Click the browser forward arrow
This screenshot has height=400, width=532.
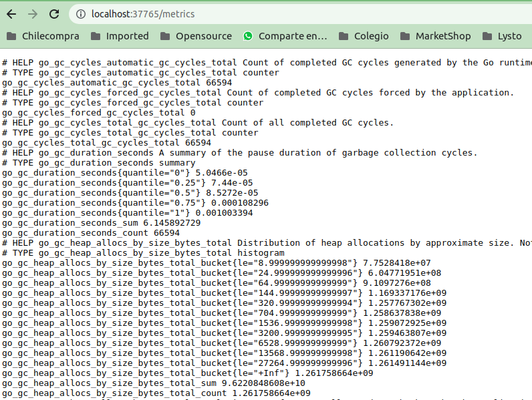[33, 14]
